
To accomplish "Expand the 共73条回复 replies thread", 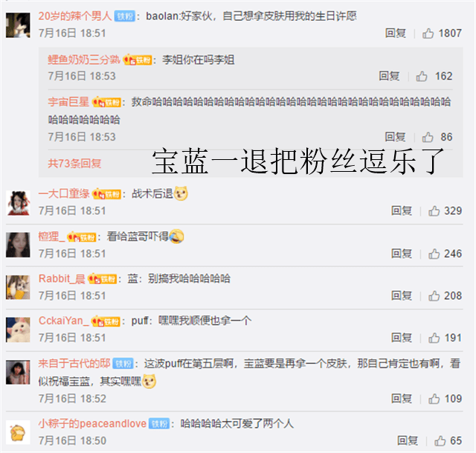I will (74, 164).
